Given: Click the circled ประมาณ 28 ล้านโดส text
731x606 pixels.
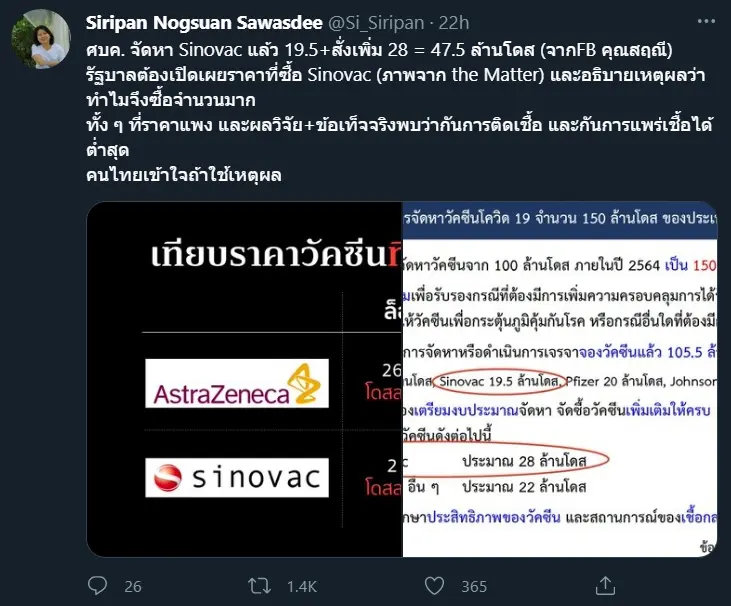Looking at the screenshot, I should [524, 461].
